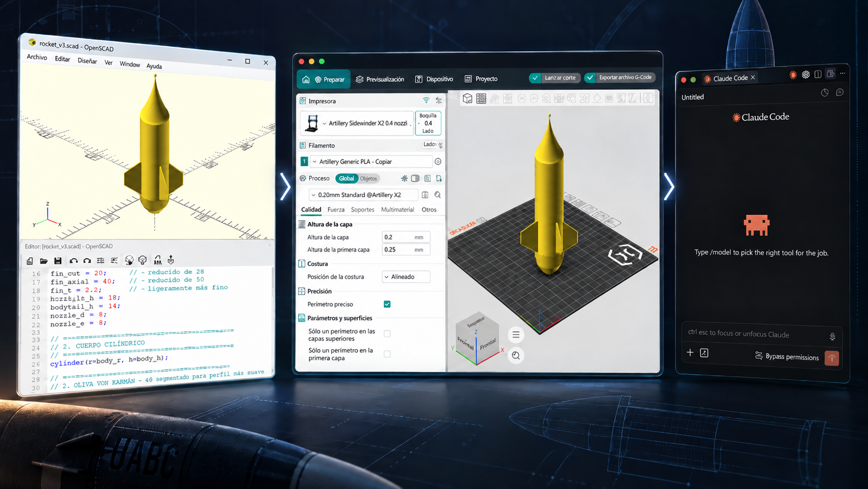Click the send to printer icon in OpenSCAD
This screenshot has height=489, width=868.
171,259
